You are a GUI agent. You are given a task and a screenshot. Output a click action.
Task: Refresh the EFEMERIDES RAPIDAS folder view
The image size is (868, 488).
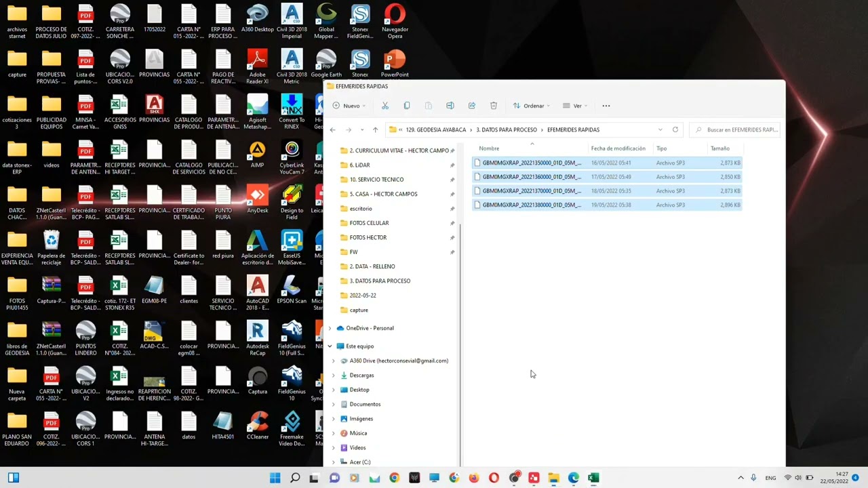(675, 129)
